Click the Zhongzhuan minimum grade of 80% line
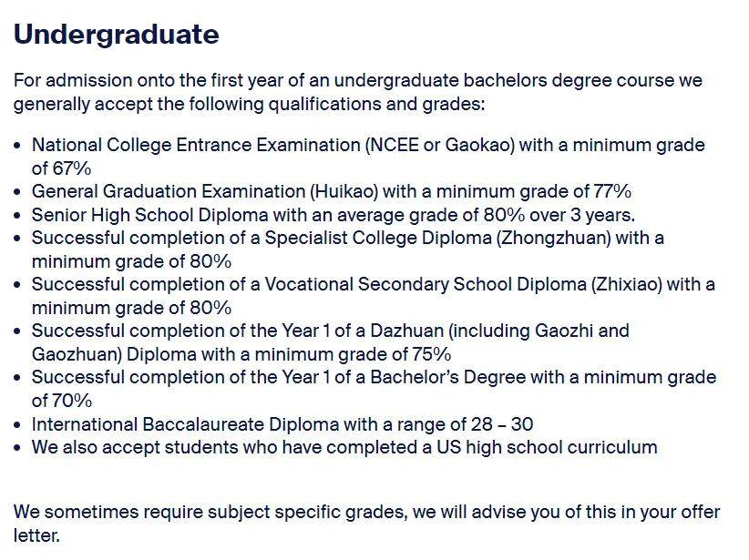Image resolution: width=749 pixels, height=560 pixels. (x=131, y=261)
